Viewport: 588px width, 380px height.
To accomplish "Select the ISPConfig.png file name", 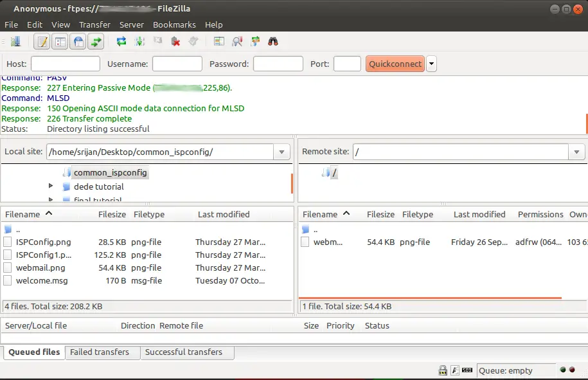I will [x=44, y=242].
